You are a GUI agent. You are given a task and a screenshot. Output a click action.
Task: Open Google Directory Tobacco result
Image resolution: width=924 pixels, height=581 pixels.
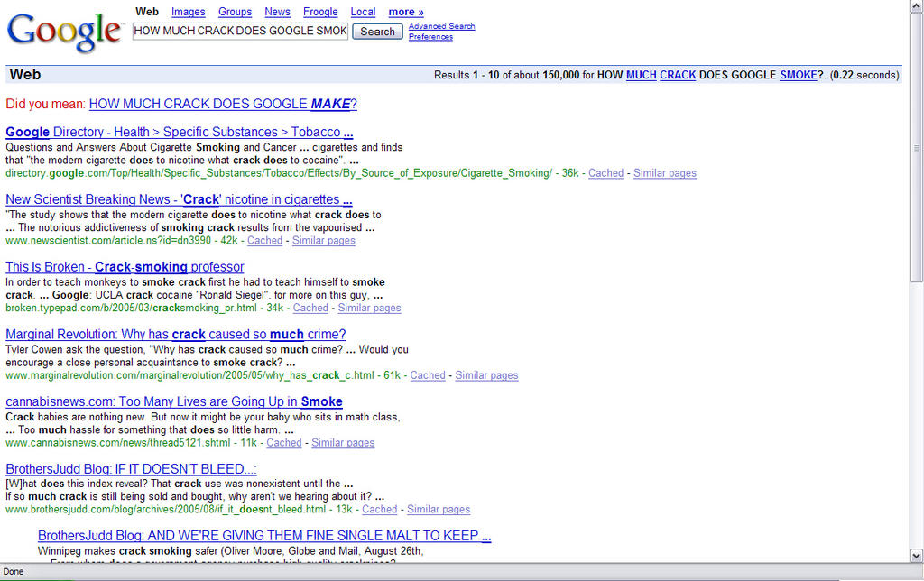click(x=180, y=132)
